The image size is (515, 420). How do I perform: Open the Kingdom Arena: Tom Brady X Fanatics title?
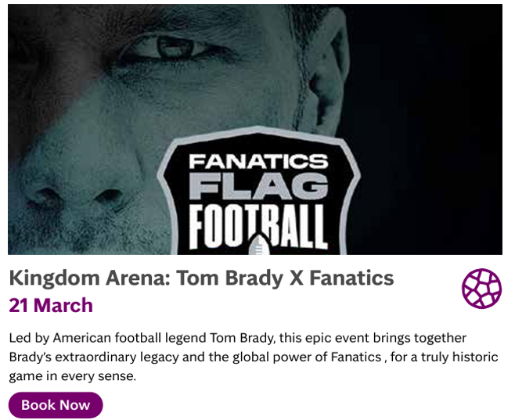[201, 278]
